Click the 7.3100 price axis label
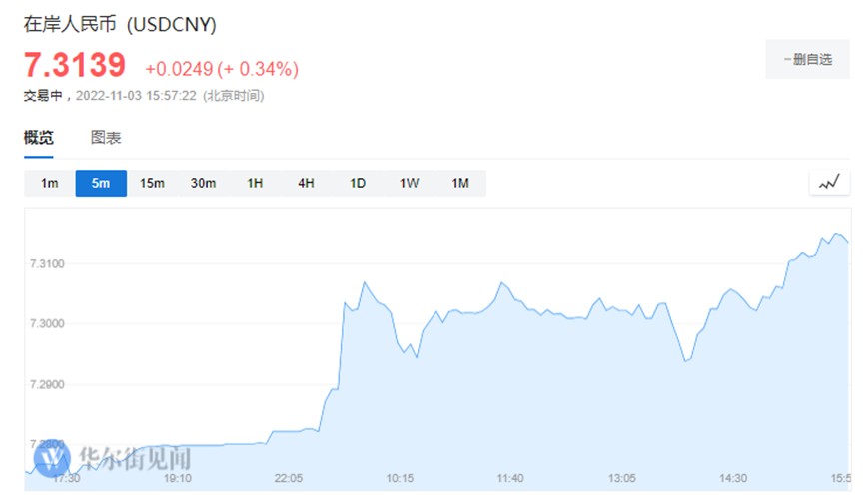 (x=47, y=263)
